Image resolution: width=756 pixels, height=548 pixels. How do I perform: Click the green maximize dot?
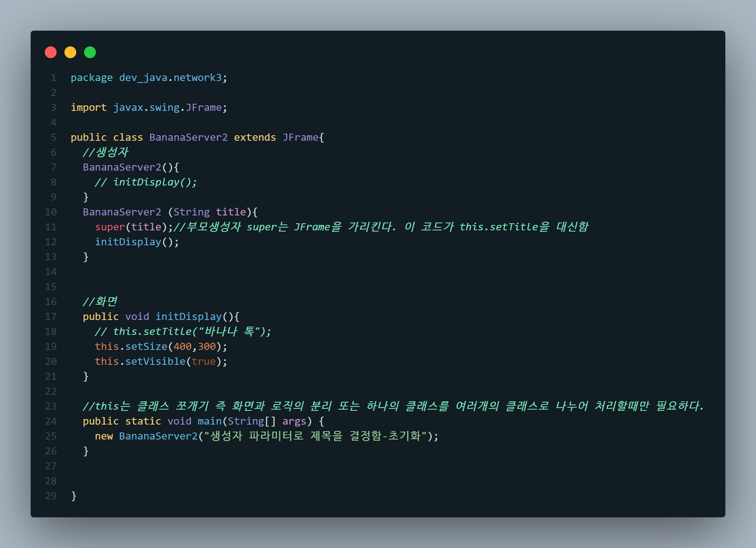coord(90,52)
